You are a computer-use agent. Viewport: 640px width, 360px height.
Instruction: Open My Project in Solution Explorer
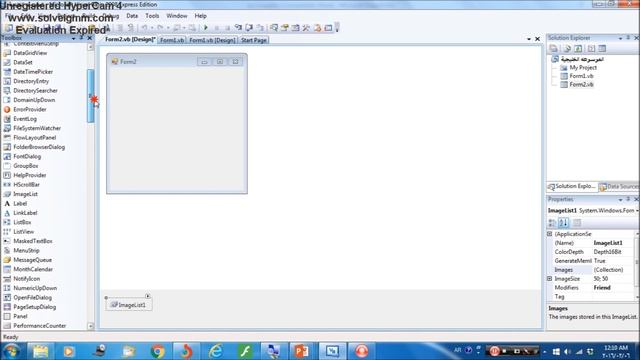(583, 68)
